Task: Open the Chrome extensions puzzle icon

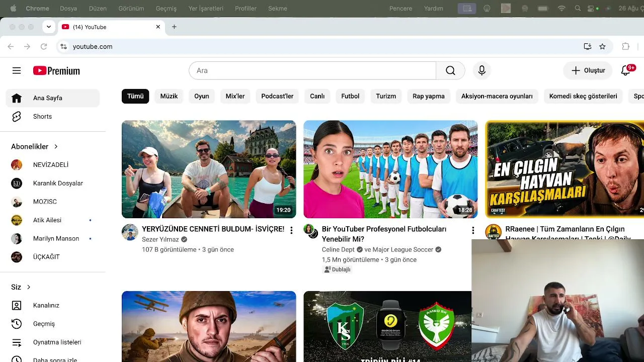Action: click(626, 47)
